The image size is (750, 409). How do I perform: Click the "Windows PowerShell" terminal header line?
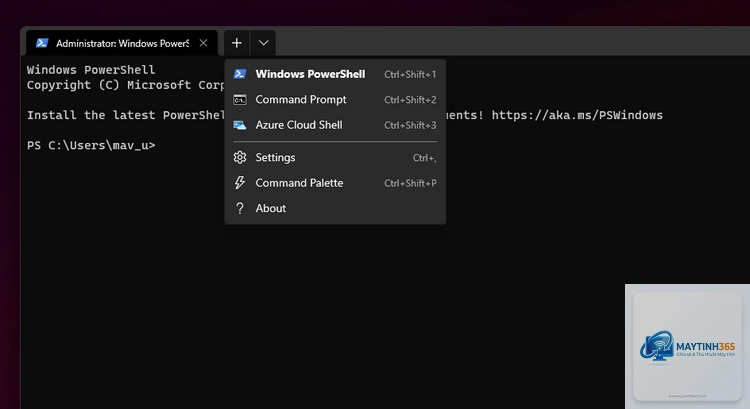[x=91, y=70]
